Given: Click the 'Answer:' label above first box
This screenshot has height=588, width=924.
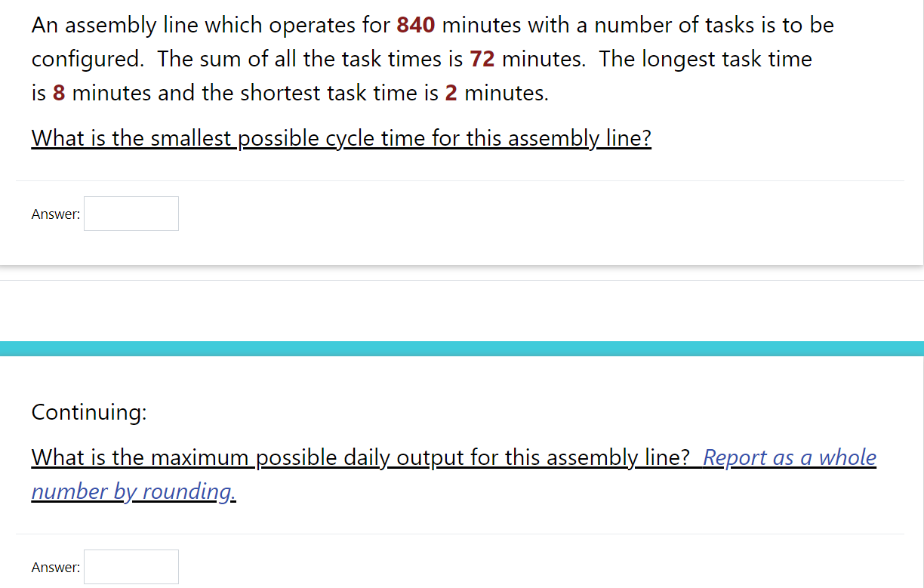Looking at the screenshot, I should pyautogui.click(x=55, y=214).
